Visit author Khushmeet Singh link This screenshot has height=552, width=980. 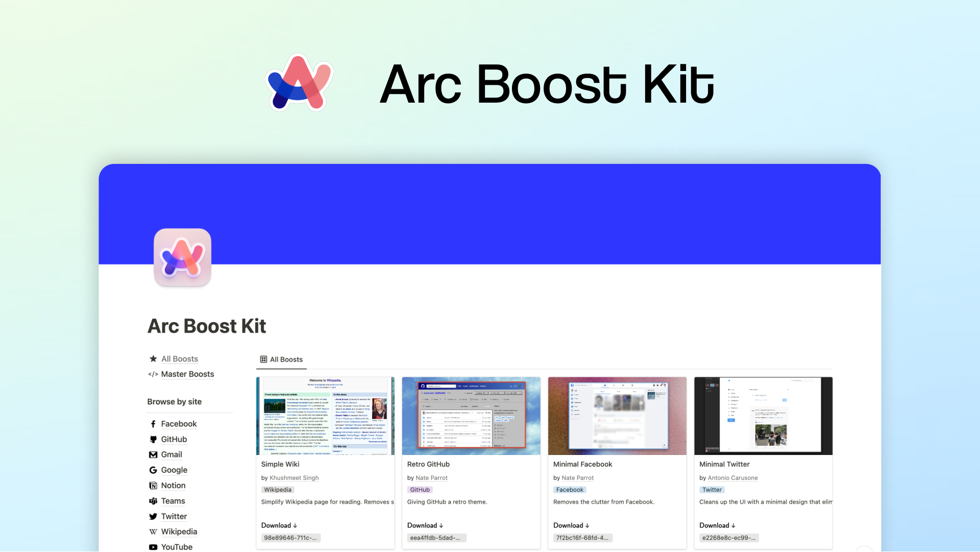(x=294, y=478)
